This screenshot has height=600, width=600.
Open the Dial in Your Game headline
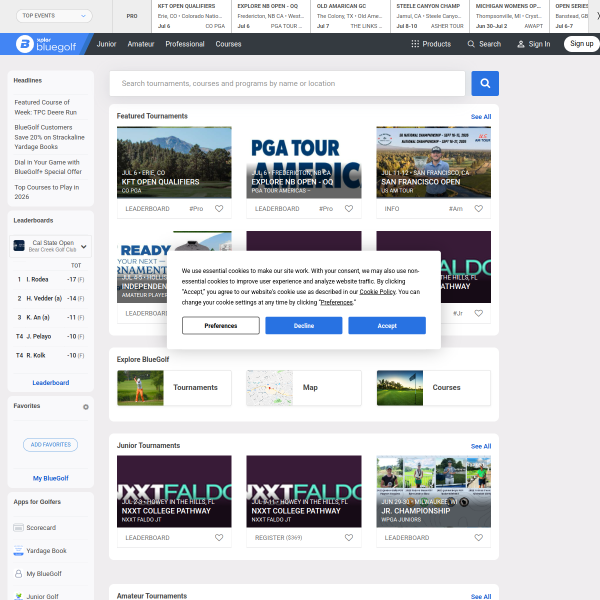48,167
